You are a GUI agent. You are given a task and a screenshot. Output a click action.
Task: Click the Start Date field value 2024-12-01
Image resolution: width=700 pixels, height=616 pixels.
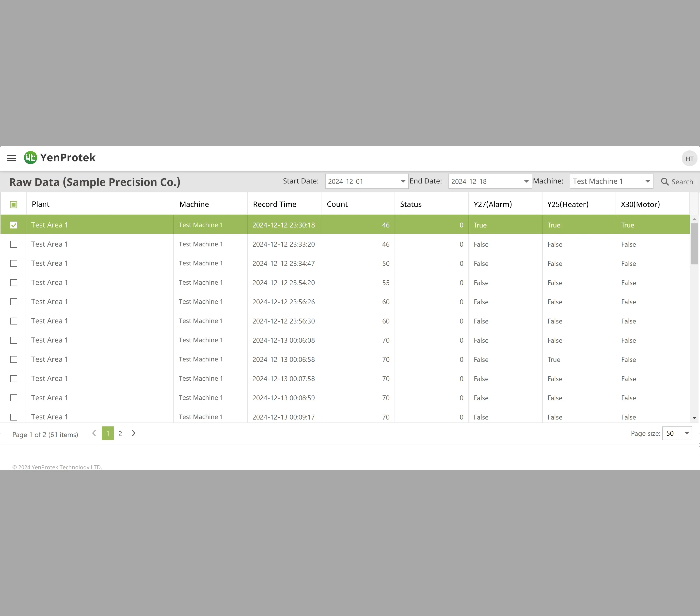click(346, 182)
